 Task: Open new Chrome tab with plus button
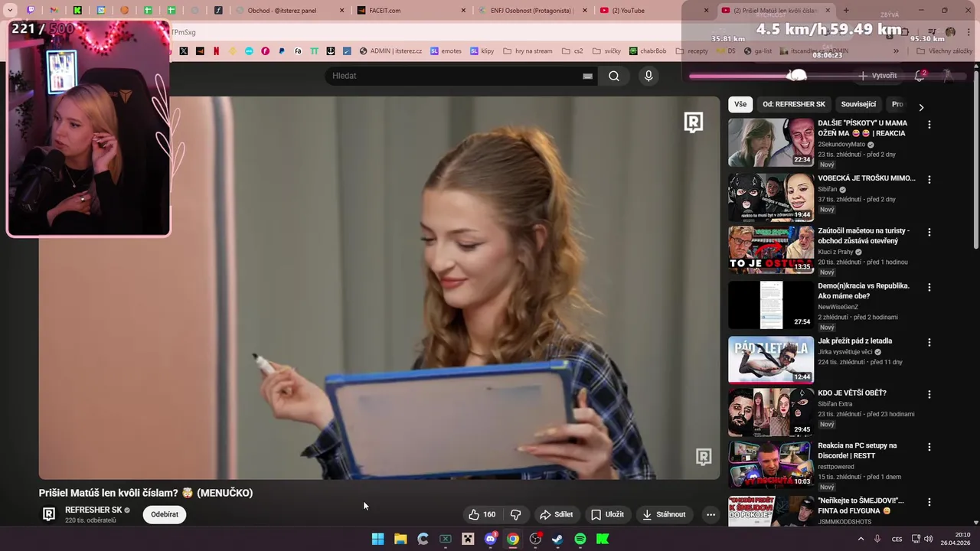846,11
